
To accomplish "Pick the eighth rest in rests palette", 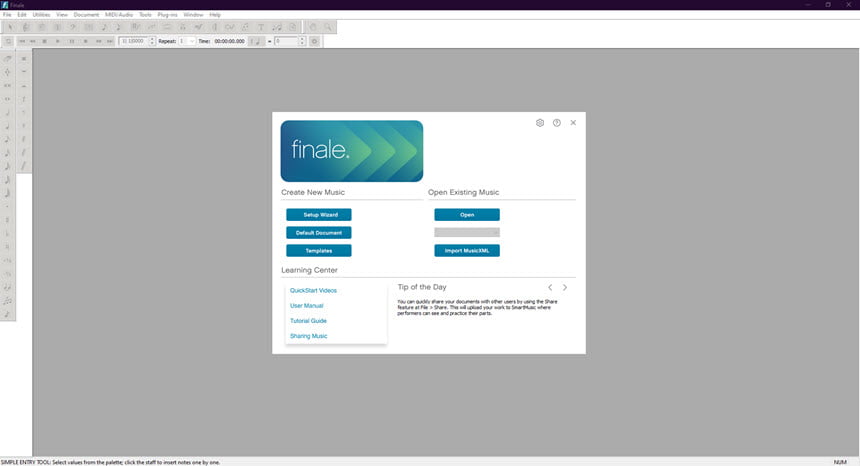I will [24, 112].
